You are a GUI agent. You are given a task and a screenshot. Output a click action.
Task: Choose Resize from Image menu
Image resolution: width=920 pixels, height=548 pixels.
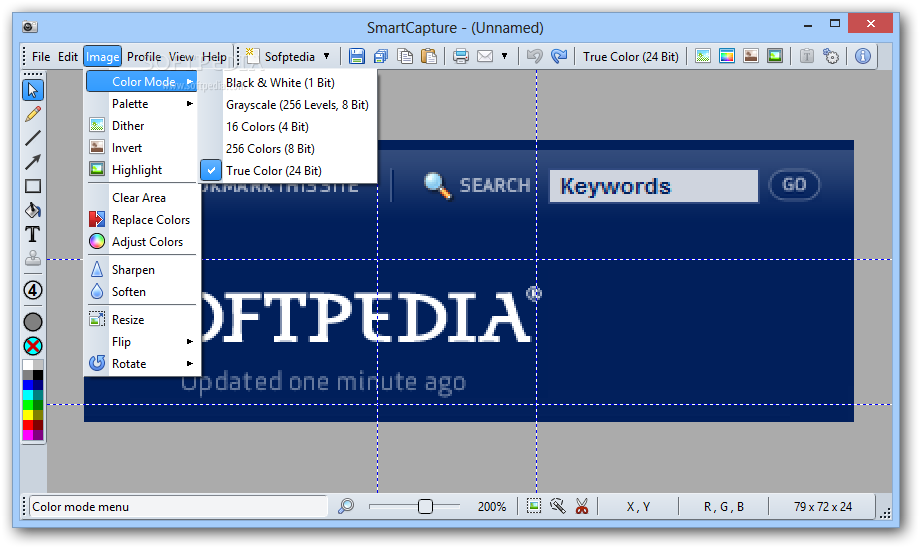[x=142, y=320]
